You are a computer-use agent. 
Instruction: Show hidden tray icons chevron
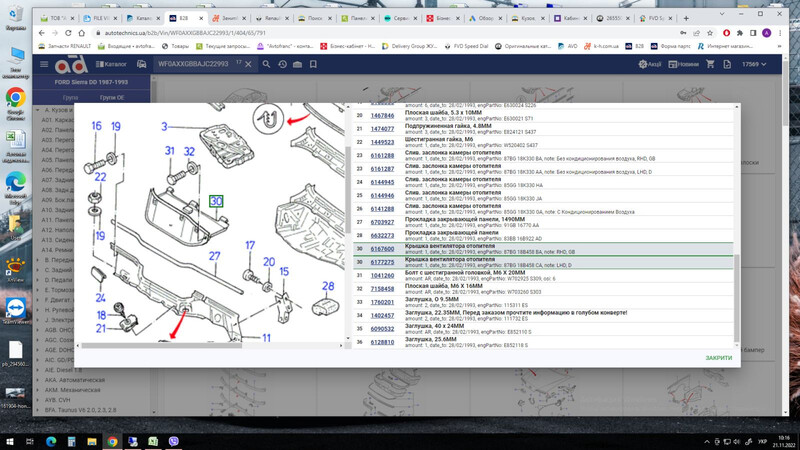pyautogui.click(x=707, y=441)
